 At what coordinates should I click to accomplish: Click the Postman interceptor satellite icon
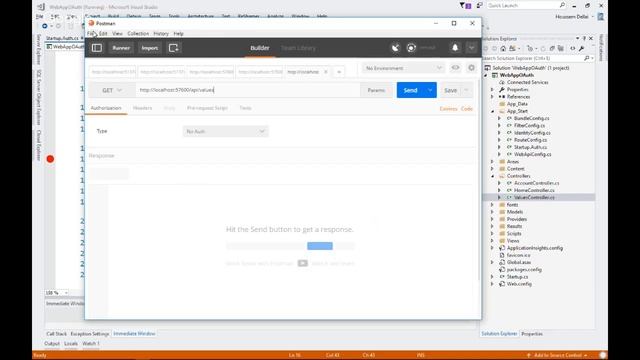tap(395, 48)
